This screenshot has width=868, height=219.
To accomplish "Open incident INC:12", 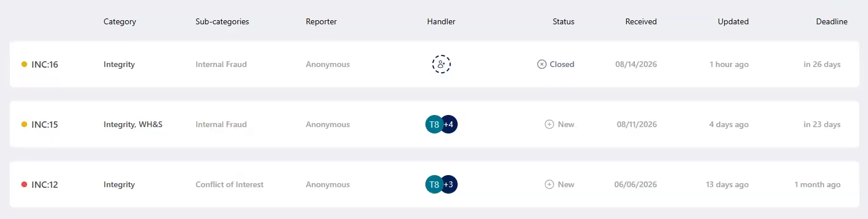I will tap(45, 184).
